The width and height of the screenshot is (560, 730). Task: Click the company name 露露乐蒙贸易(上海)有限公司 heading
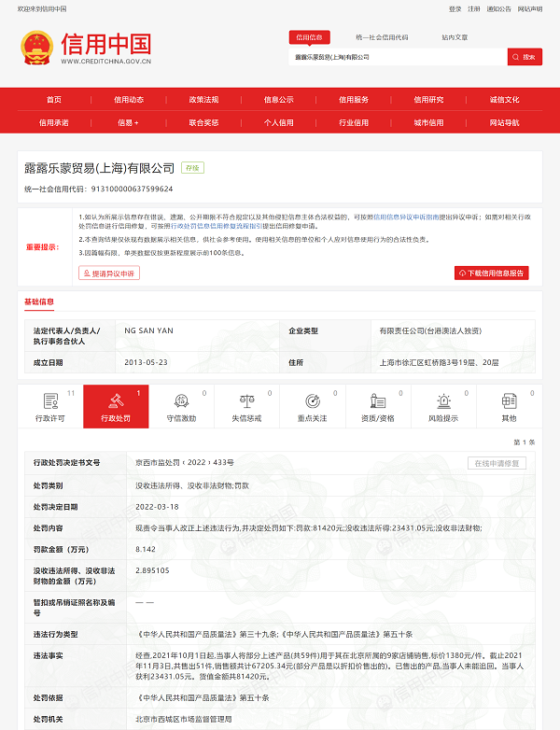100,168
